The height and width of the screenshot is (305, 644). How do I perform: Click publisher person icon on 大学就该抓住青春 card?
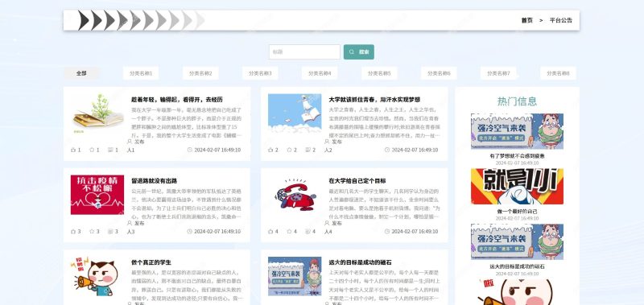327,142
